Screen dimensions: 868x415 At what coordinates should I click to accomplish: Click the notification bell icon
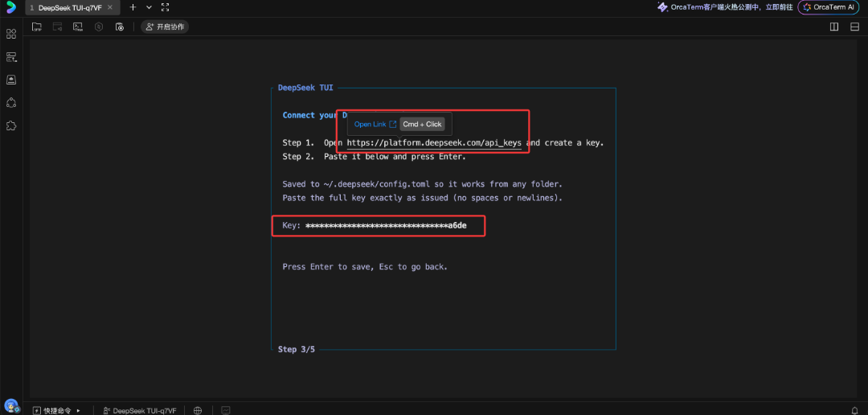click(854, 410)
